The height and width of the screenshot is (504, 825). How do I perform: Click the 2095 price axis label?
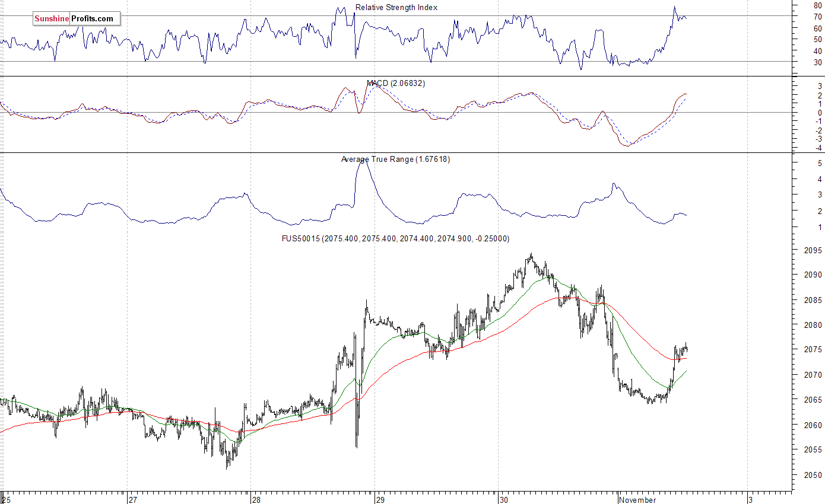(x=813, y=250)
